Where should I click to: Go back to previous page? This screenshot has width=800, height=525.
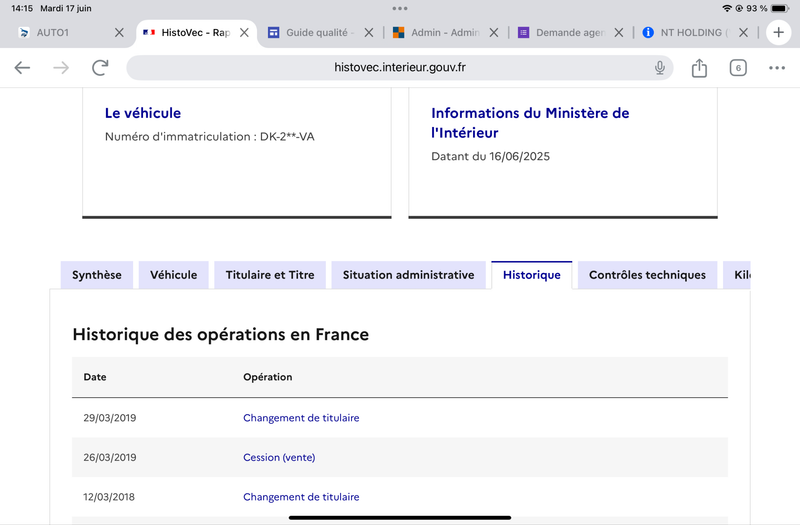[22, 67]
